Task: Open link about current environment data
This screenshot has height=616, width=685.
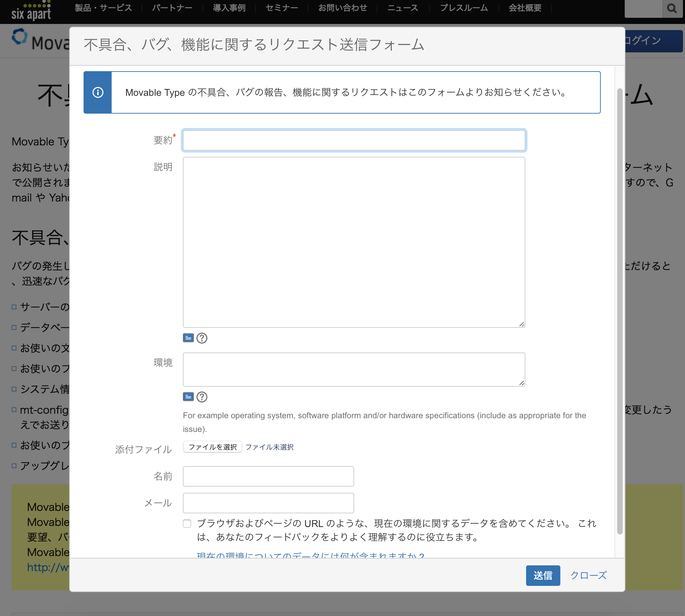Action: tap(310, 555)
